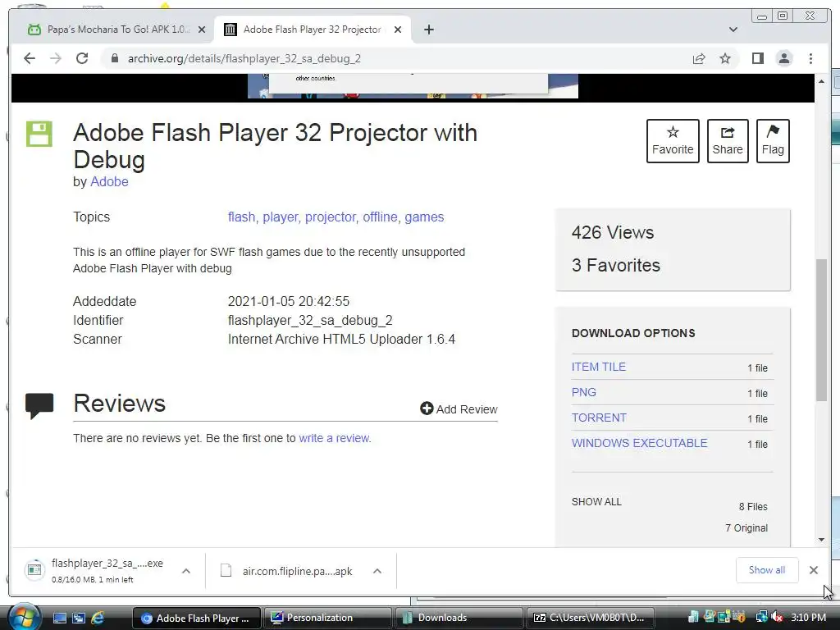
Task: Favorite this item
Action: coord(673,141)
